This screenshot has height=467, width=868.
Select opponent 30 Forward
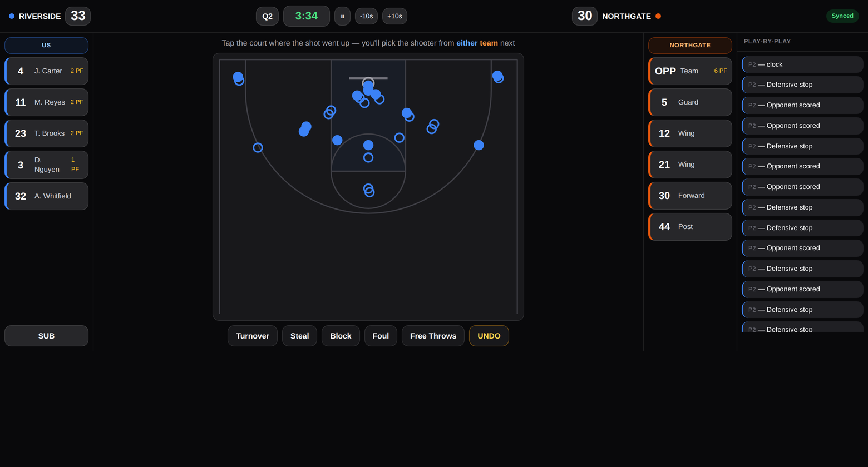coord(690,196)
